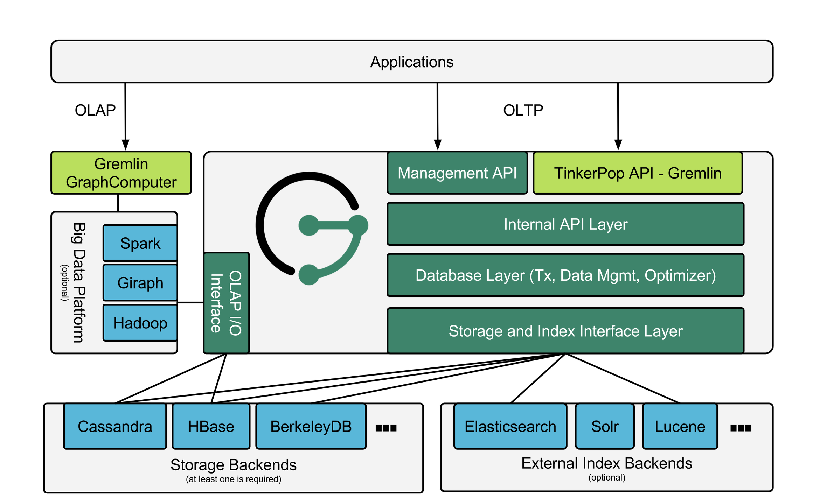Click the HBase storage backend

(x=211, y=426)
